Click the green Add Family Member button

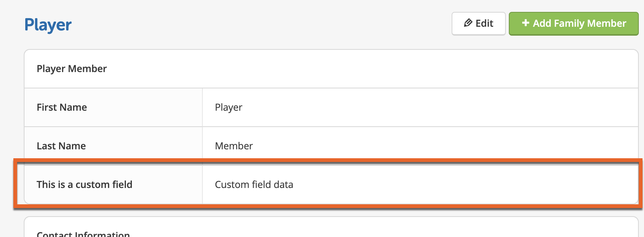coord(573,23)
